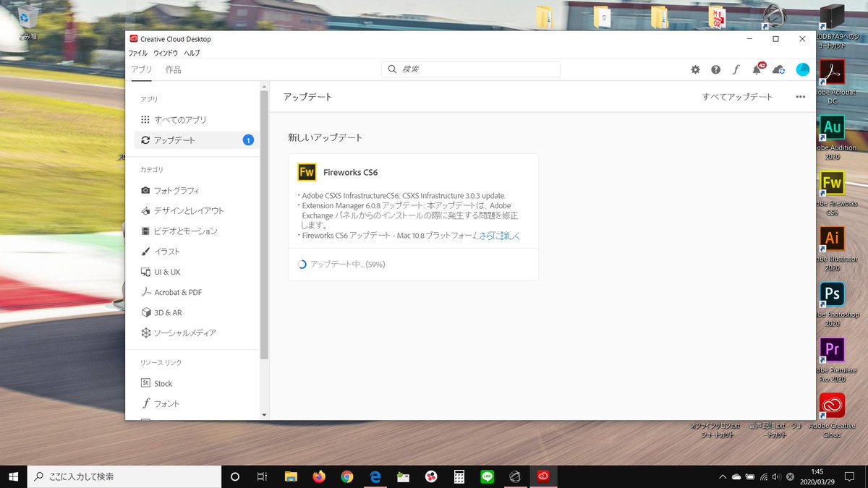Click the Windows Start button

click(x=14, y=476)
